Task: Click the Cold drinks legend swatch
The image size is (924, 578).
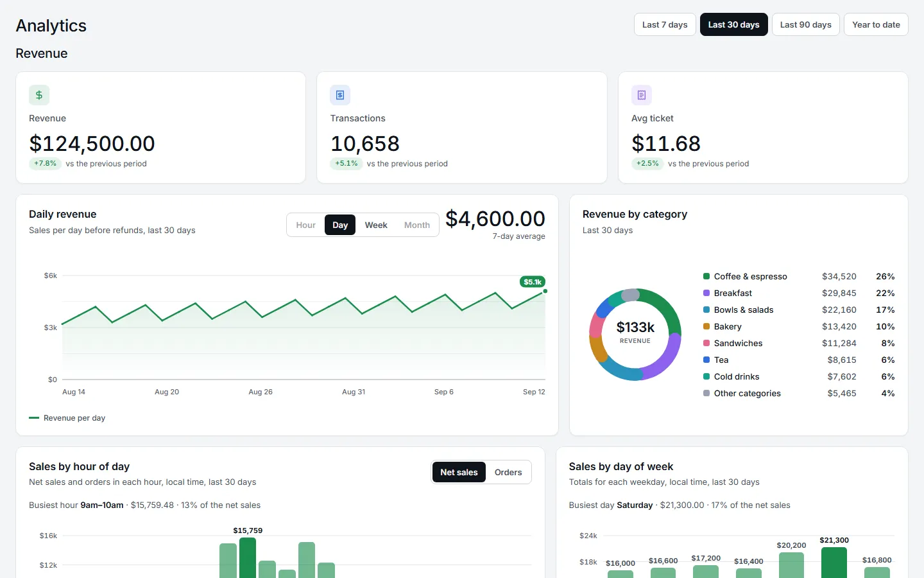Action: click(x=706, y=376)
